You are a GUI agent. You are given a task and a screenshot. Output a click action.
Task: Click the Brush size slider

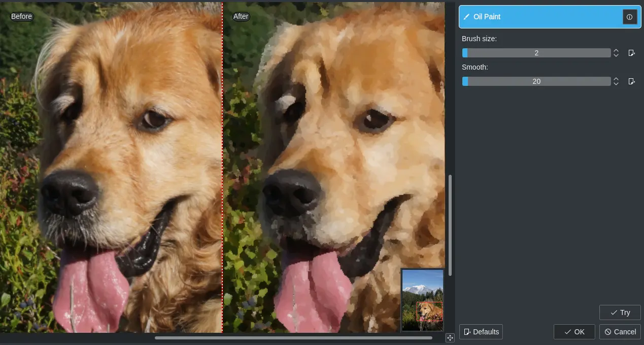point(536,52)
